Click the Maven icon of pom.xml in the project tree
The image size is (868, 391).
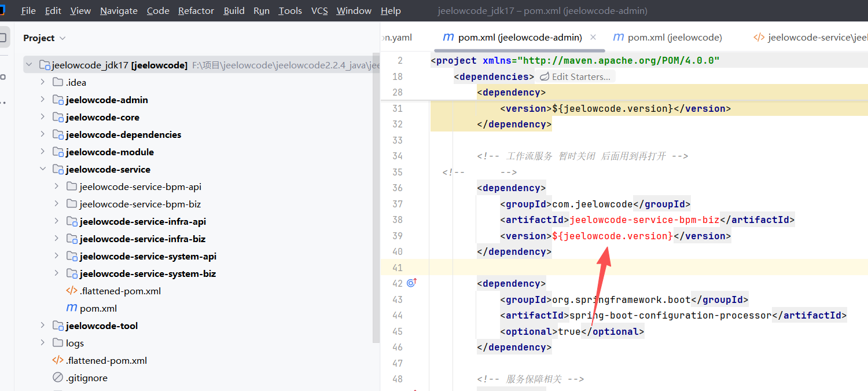[72, 308]
